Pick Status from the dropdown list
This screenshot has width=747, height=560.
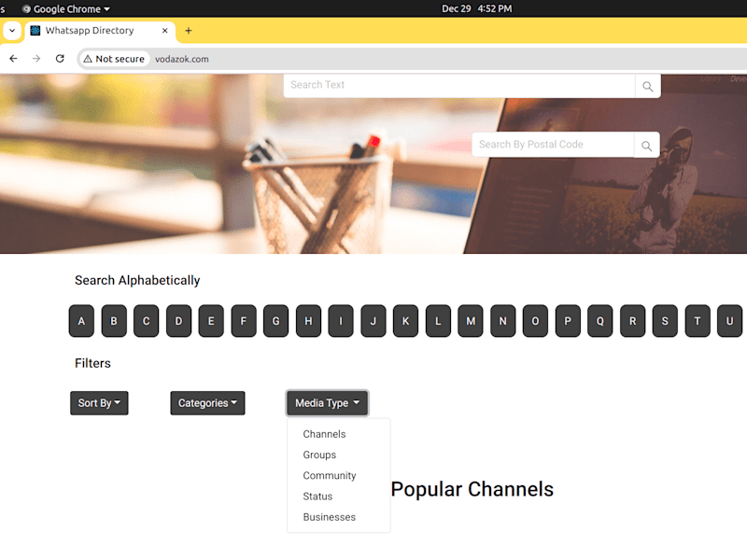pyautogui.click(x=317, y=497)
